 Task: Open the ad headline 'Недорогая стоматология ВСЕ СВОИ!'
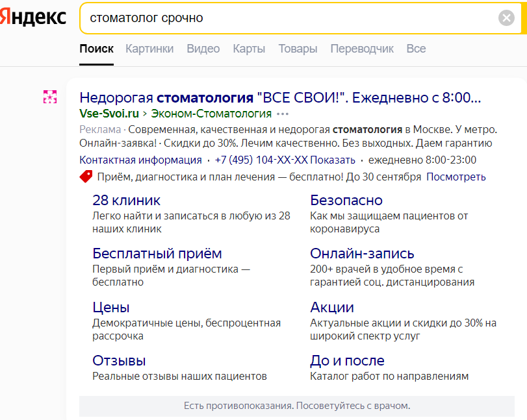click(x=280, y=98)
